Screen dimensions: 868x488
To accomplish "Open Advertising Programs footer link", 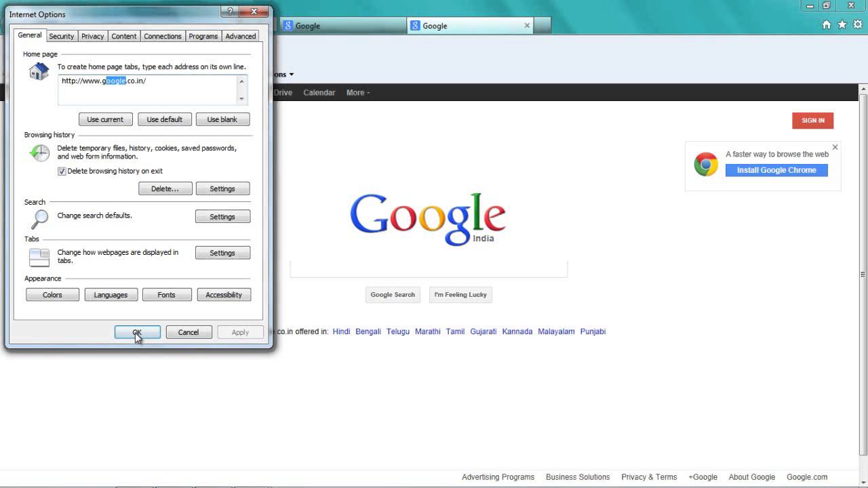I will click(x=498, y=477).
